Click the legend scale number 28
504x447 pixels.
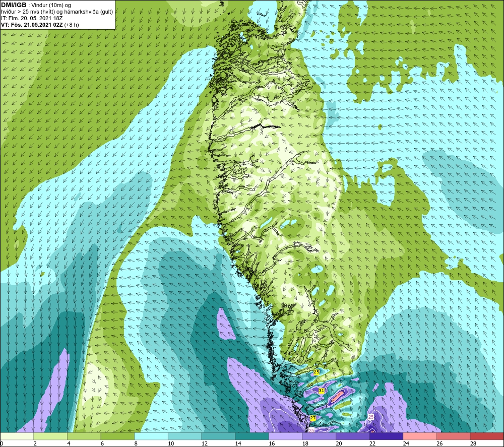(473, 443)
